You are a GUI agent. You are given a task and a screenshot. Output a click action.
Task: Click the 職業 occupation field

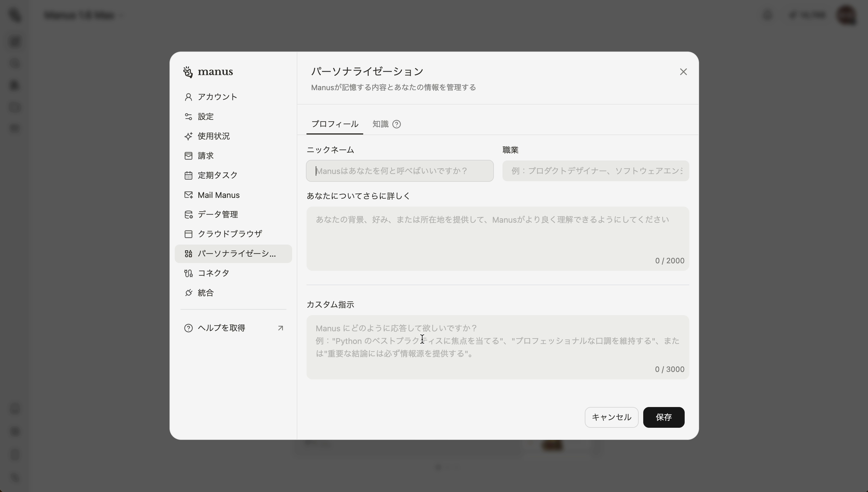tap(595, 171)
